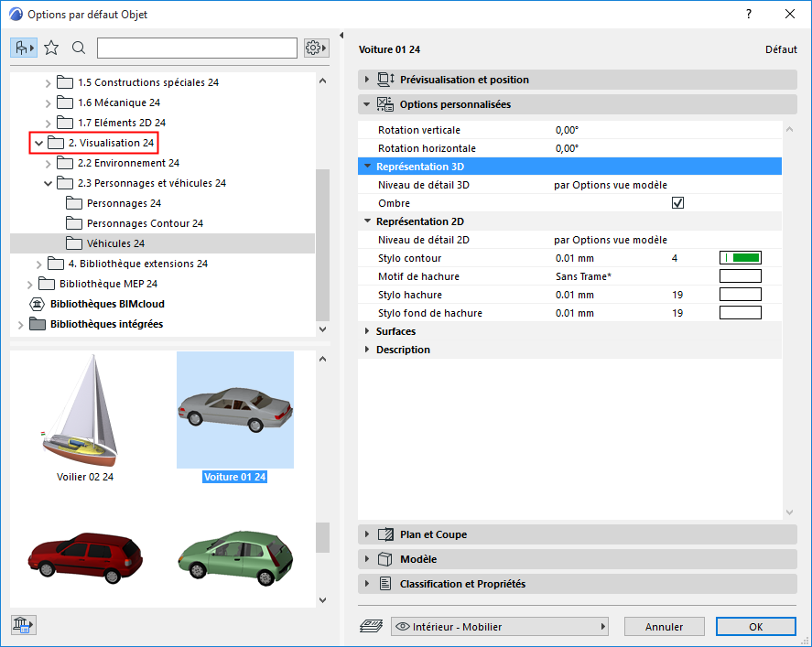This screenshot has width=812, height=647.
Task: Click the favorites star icon
Action: tap(51, 48)
